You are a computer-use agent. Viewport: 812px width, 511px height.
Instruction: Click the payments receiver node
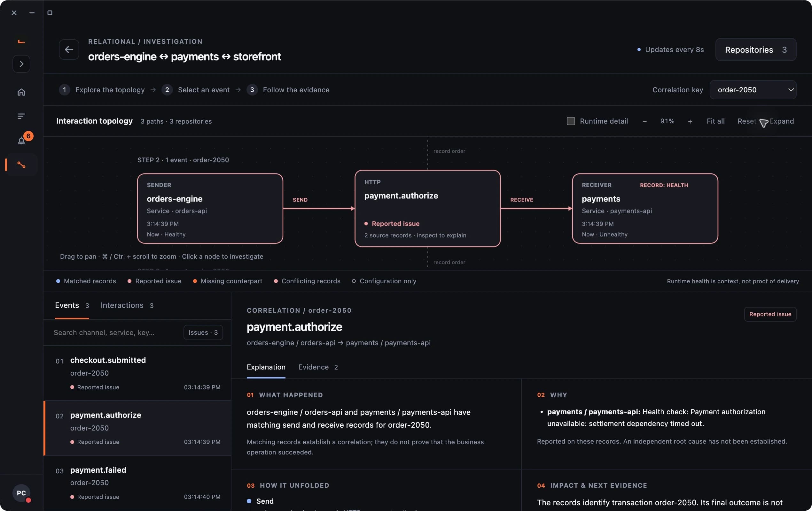coord(645,209)
